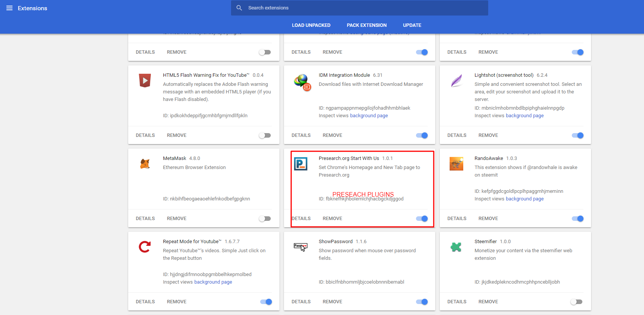Screen dimensions: 644x315
Task: Click the HTML5 Flash Warning Fix icon
Action: (x=145, y=80)
